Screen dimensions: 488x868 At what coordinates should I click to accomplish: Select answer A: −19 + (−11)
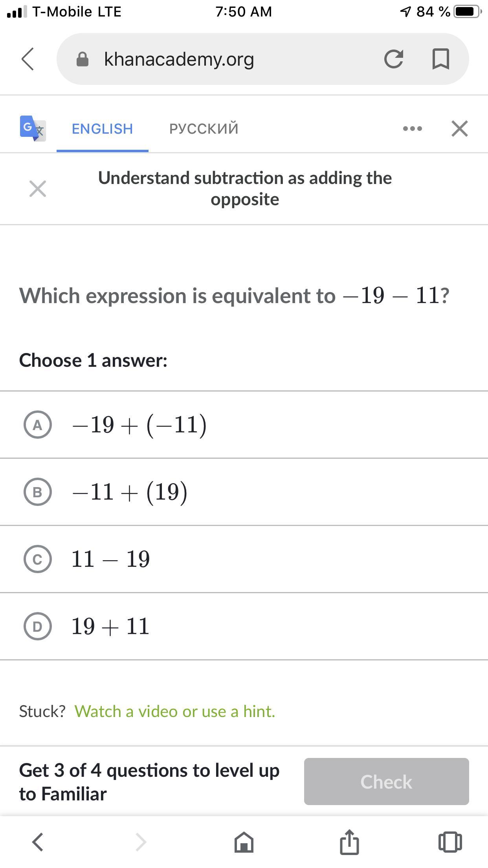(38, 425)
